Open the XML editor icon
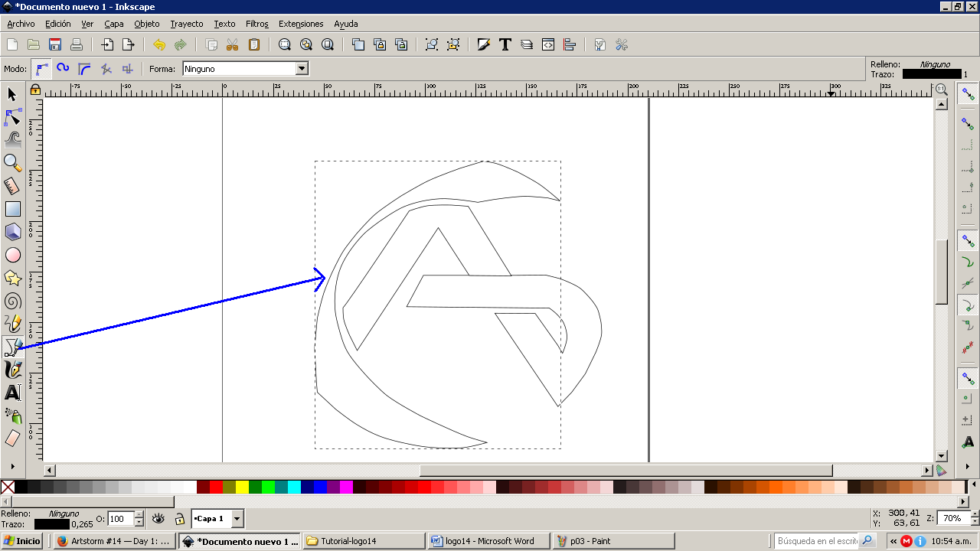The width and height of the screenshot is (980, 551). pyautogui.click(x=548, y=44)
